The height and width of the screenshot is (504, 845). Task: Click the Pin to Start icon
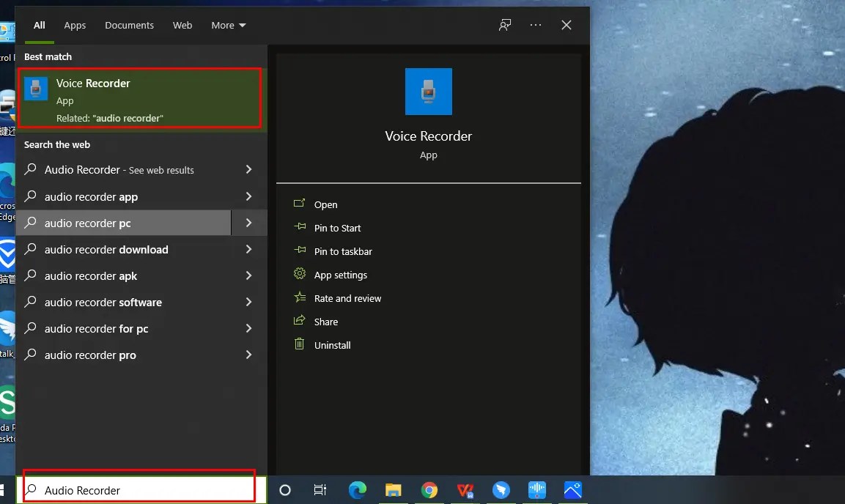coord(299,228)
